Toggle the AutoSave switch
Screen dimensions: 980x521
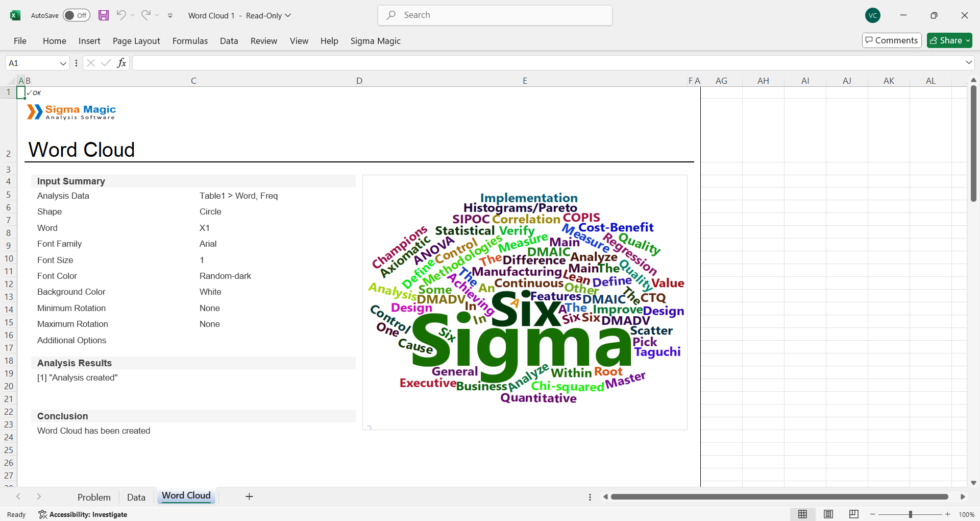[x=77, y=15]
